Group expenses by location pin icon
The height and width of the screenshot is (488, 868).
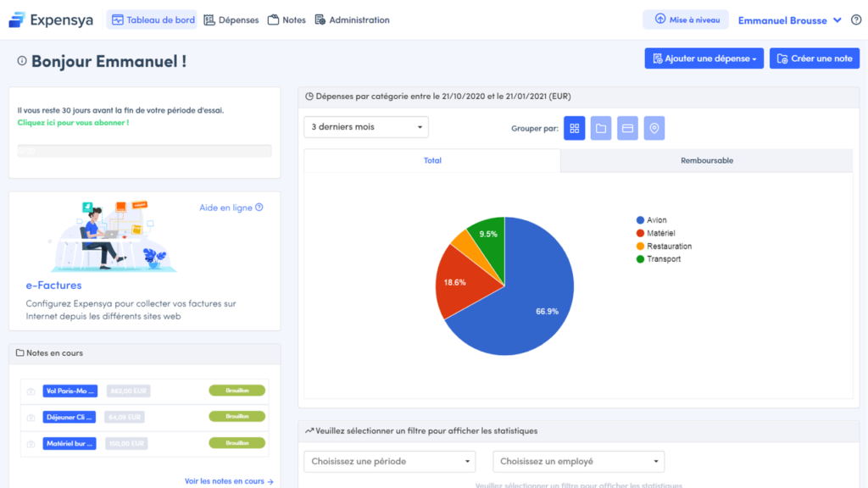point(654,129)
